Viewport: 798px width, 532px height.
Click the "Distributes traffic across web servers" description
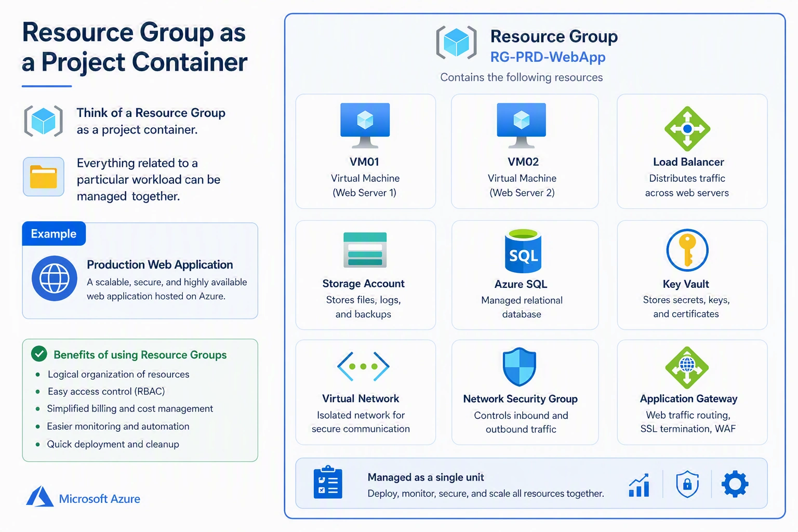pyautogui.click(x=687, y=185)
